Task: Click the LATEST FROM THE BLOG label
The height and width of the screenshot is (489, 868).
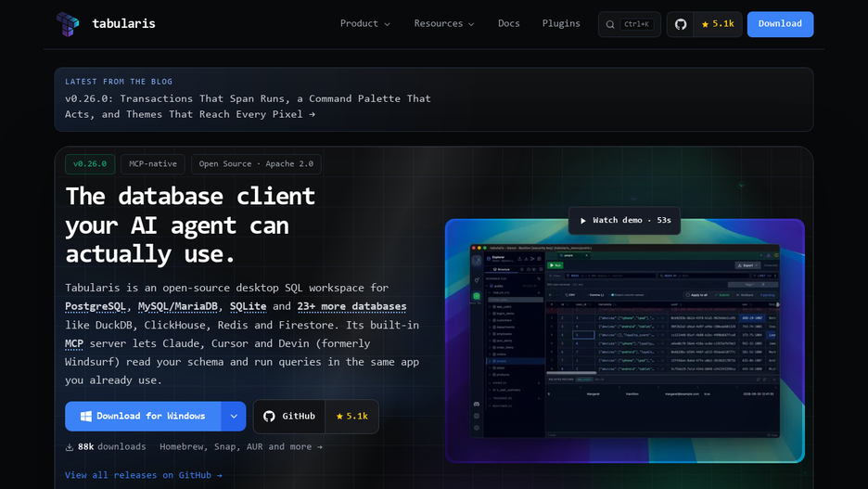Action: point(119,82)
